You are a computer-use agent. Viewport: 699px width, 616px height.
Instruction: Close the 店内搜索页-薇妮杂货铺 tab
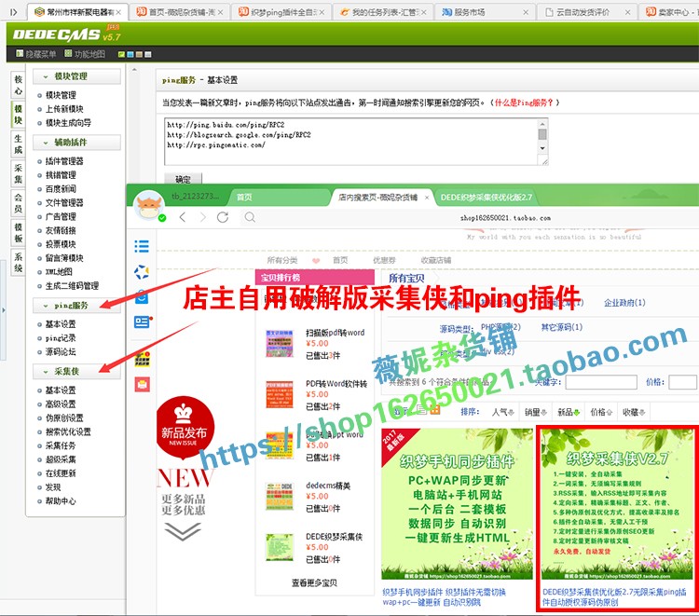pos(427,198)
